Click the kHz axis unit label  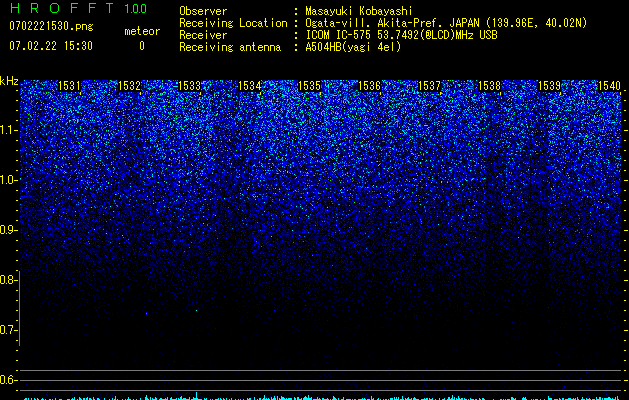(x=9, y=81)
